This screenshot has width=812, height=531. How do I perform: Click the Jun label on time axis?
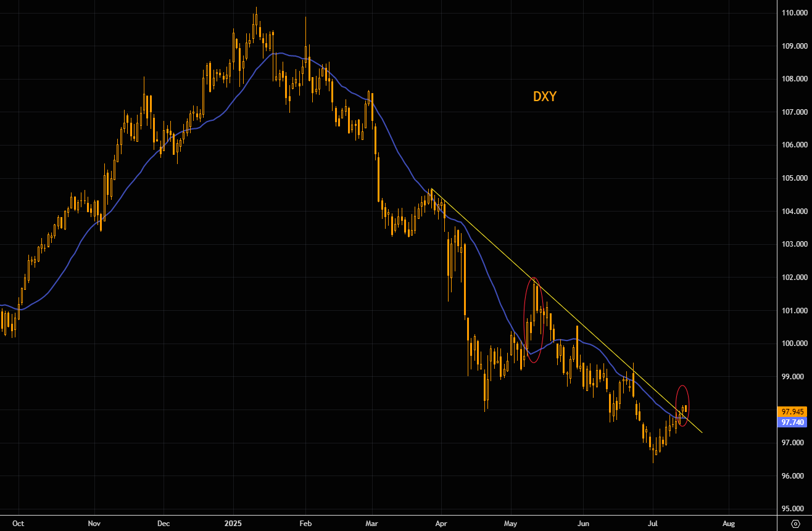pos(583,522)
